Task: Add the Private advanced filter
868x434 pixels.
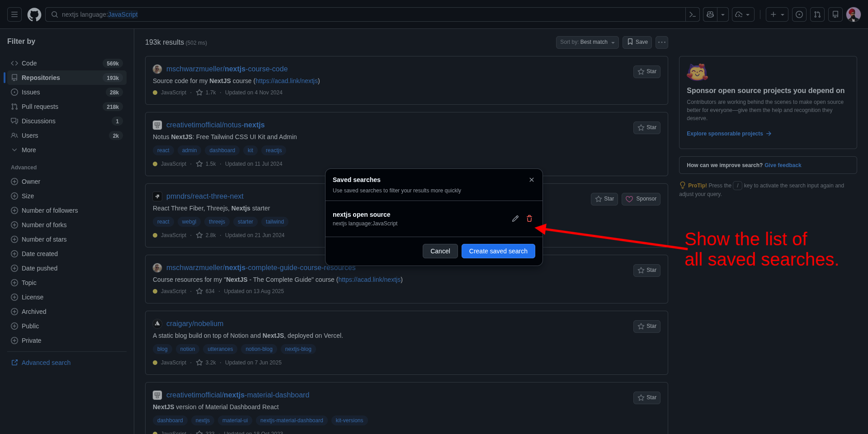Action: point(67,341)
